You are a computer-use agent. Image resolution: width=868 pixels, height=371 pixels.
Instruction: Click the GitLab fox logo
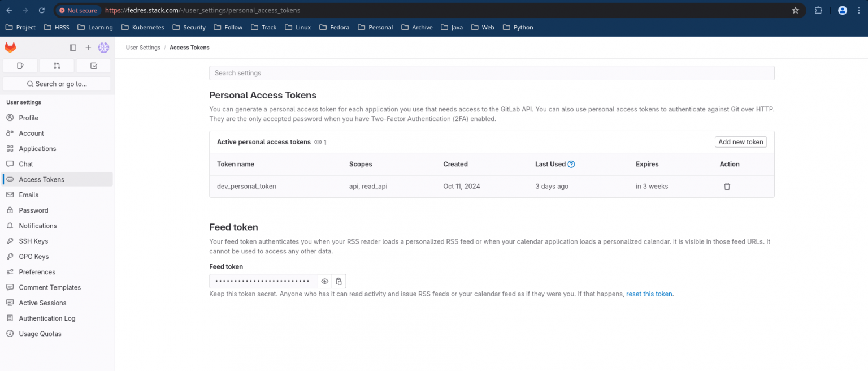[10, 48]
